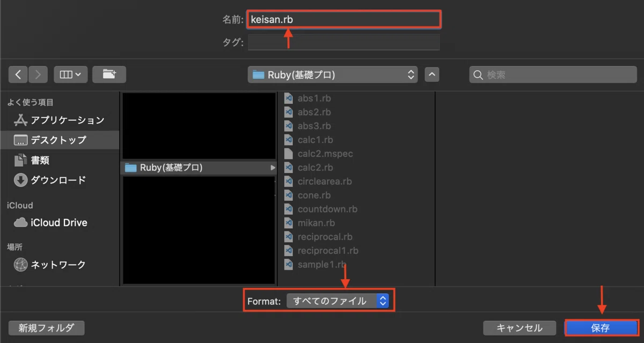Click the file name calc2.rb
Viewport: 644px width, 343px height.
(x=316, y=167)
